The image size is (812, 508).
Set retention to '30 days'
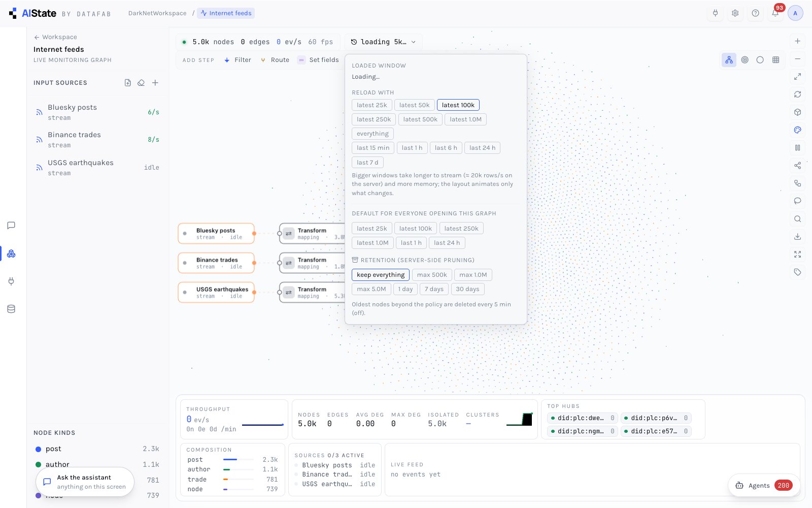pyautogui.click(x=467, y=289)
